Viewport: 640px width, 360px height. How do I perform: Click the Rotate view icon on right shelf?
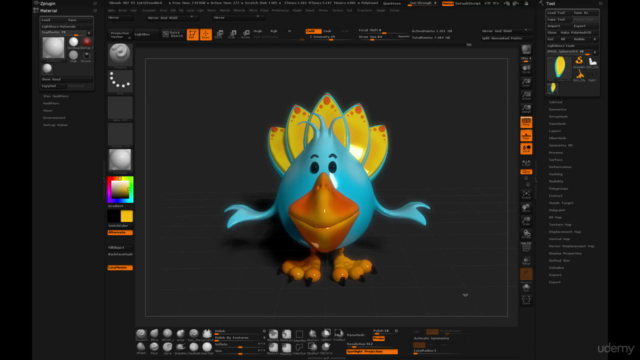point(526,234)
